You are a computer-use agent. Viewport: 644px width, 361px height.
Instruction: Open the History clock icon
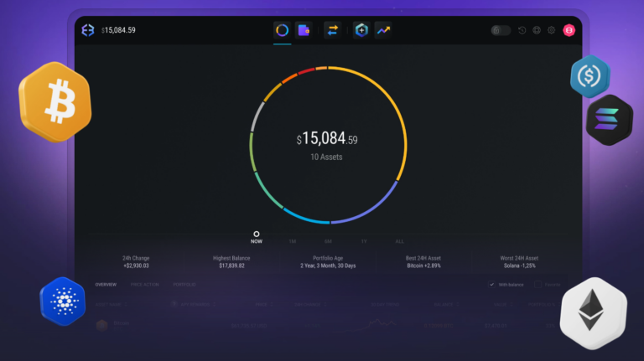click(522, 30)
